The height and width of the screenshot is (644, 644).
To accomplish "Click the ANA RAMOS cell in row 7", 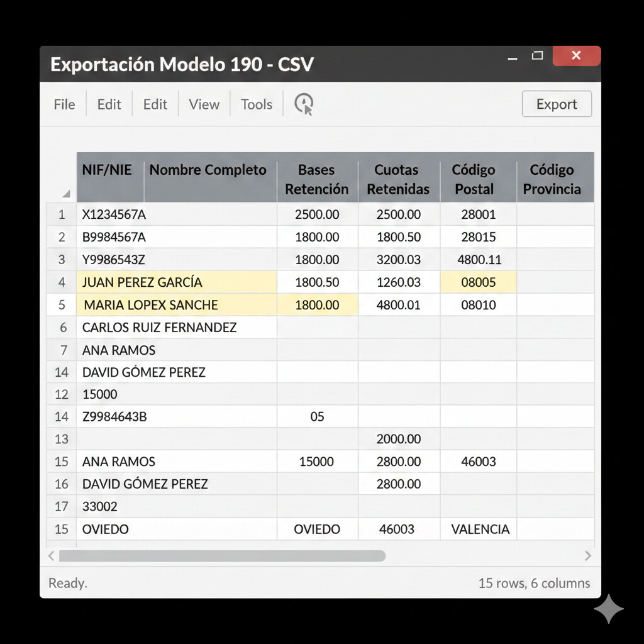I will pyautogui.click(x=177, y=350).
